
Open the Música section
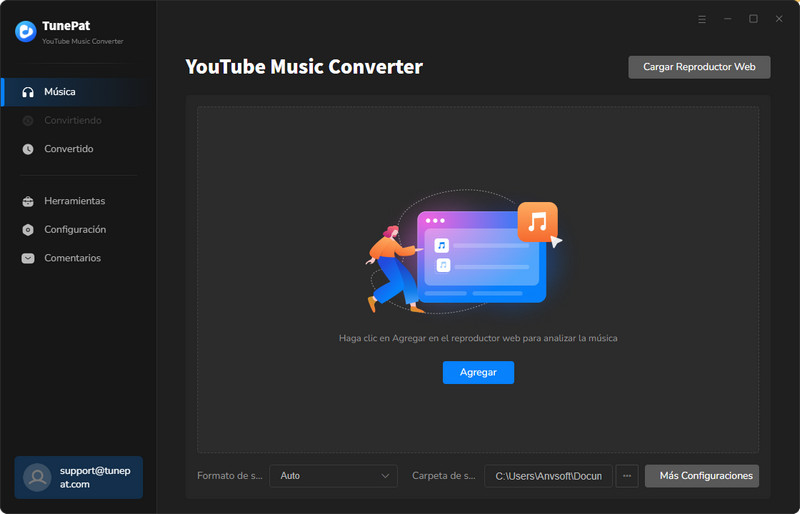pos(78,92)
